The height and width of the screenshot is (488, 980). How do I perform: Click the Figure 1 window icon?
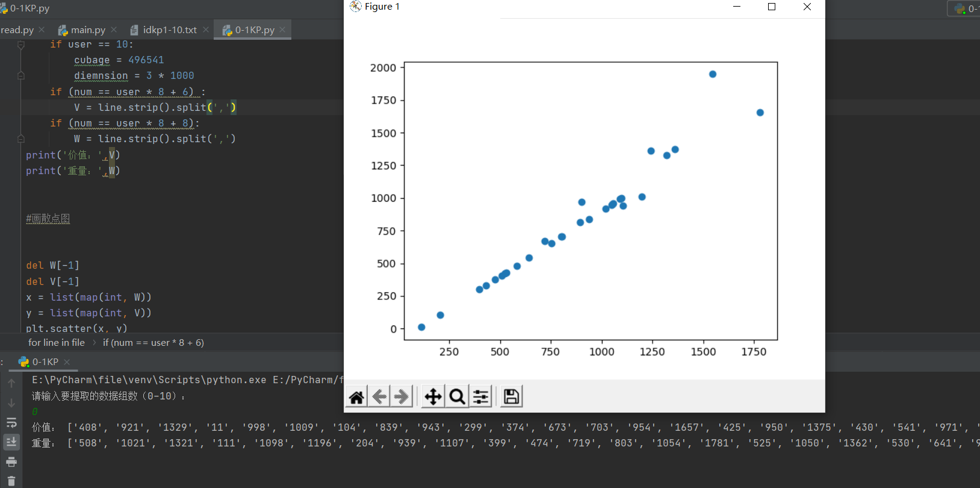(x=356, y=7)
